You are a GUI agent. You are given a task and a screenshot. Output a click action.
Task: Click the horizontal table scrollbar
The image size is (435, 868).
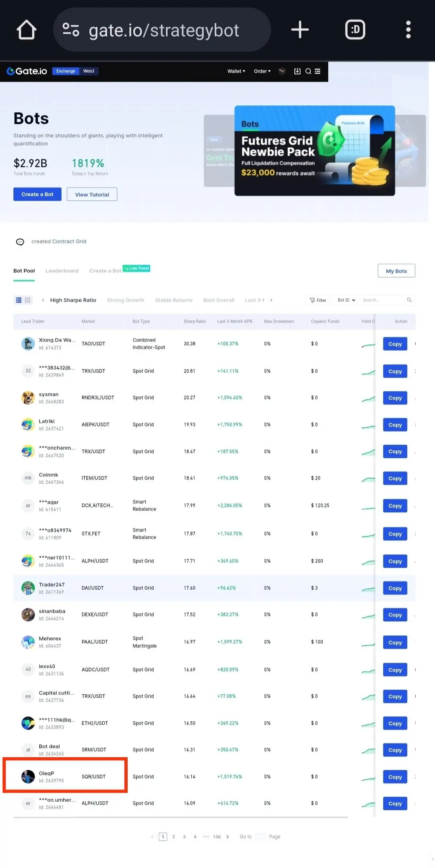tap(181, 817)
